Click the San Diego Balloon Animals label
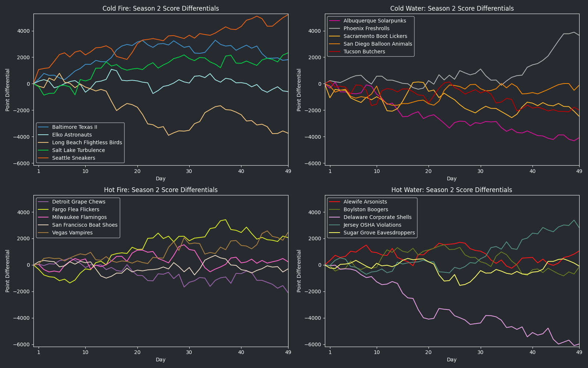Image resolution: width=588 pixels, height=368 pixels. tap(378, 44)
